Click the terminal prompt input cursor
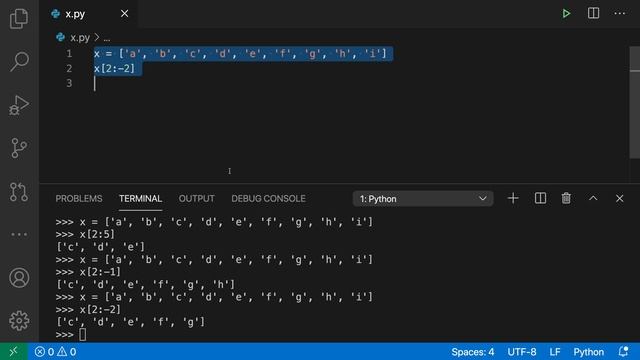640x360 pixels. pos(82,335)
